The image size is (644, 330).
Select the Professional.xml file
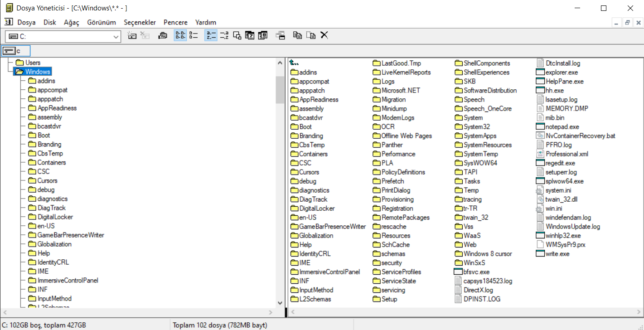(562, 154)
